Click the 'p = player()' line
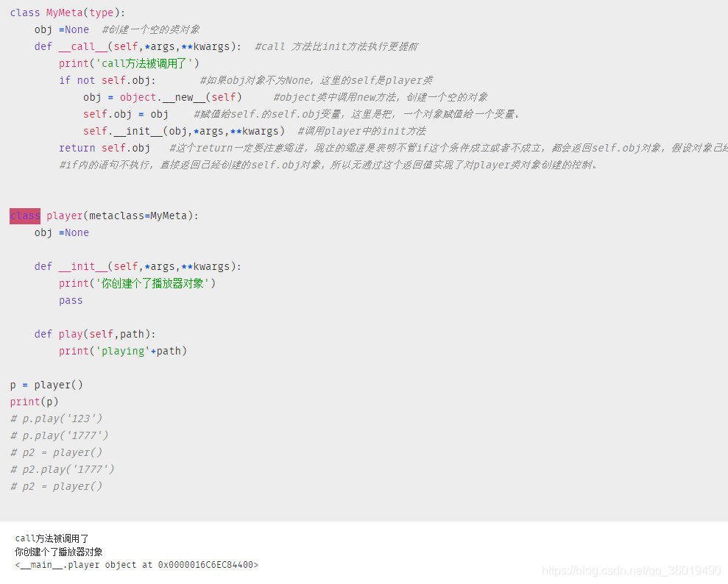The height and width of the screenshot is (584, 728). click(x=46, y=385)
